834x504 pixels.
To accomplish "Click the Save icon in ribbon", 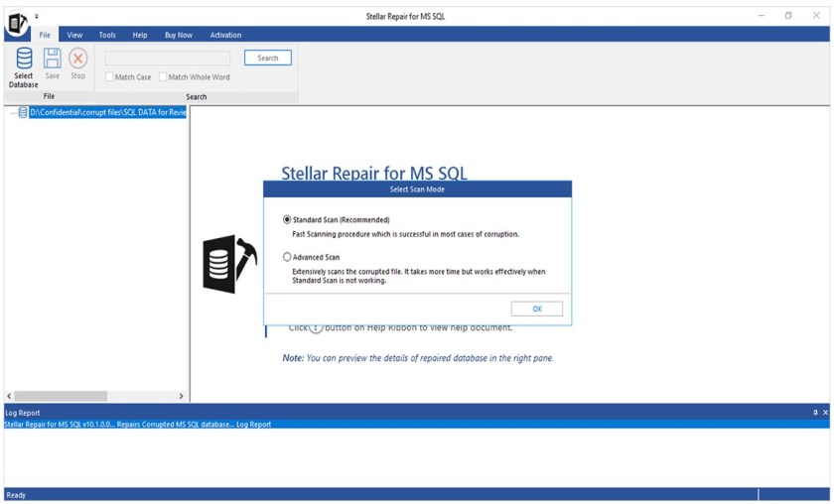I will (x=52, y=60).
